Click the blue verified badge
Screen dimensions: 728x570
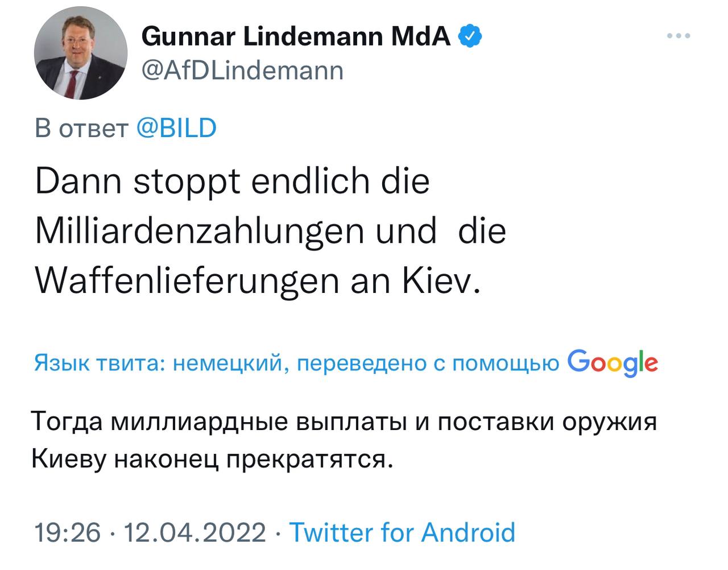471,37
